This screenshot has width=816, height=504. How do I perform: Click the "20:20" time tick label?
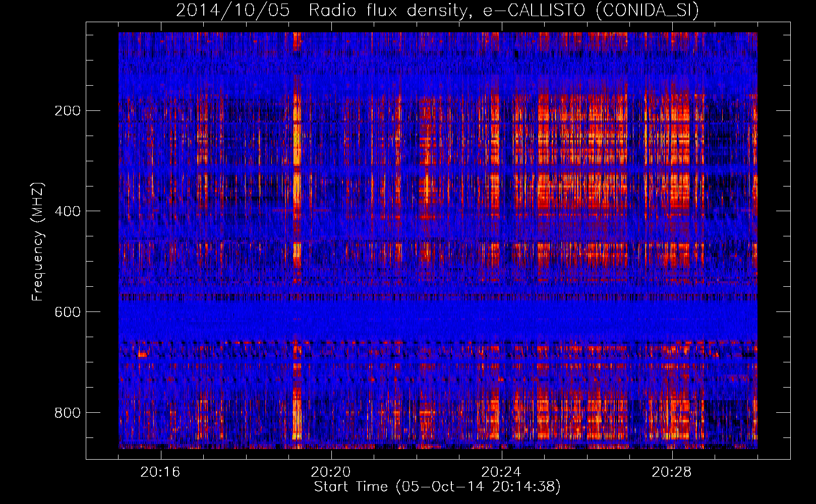coord(331,472)
